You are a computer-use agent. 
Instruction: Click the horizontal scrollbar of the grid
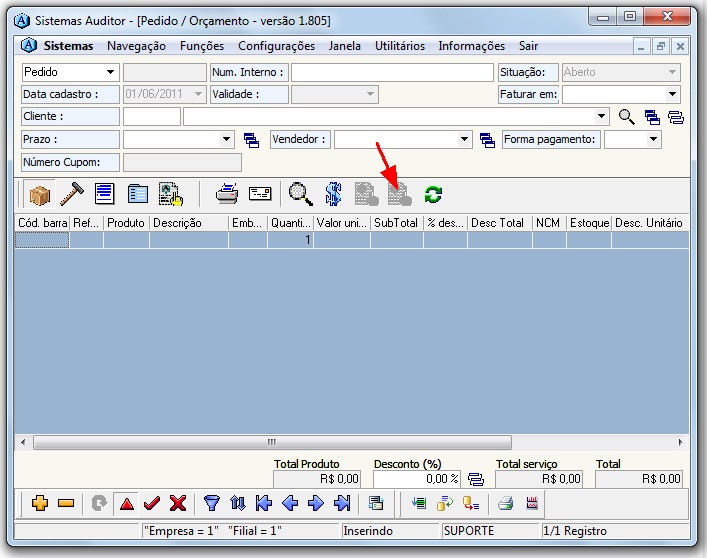coord(270,441)
